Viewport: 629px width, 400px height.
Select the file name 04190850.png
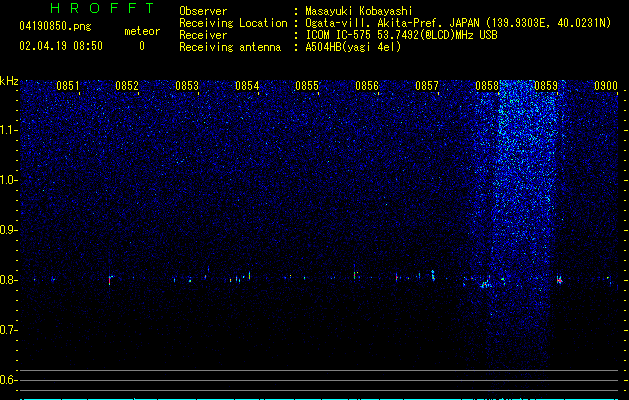click(55, 26)
